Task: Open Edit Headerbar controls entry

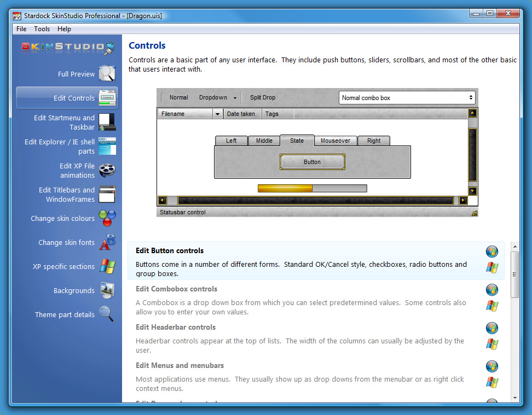Action: click(316, 338)
